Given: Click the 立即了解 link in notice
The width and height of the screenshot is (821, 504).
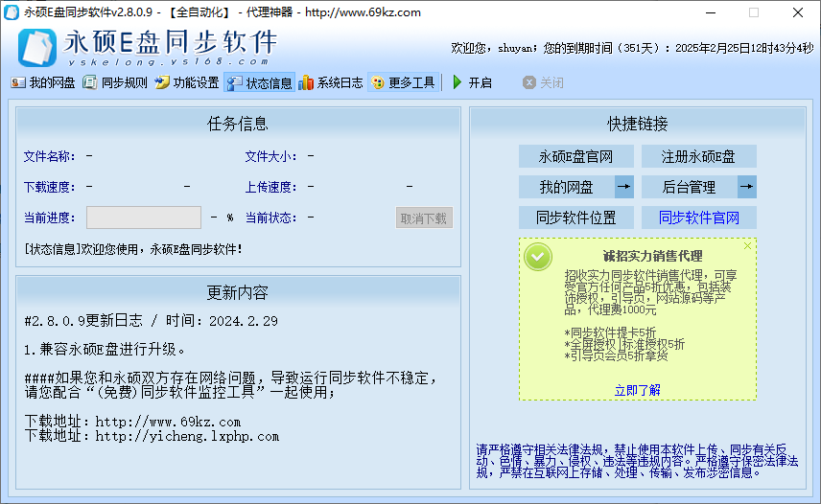Looking at the screenshot, I should [637, 390].
